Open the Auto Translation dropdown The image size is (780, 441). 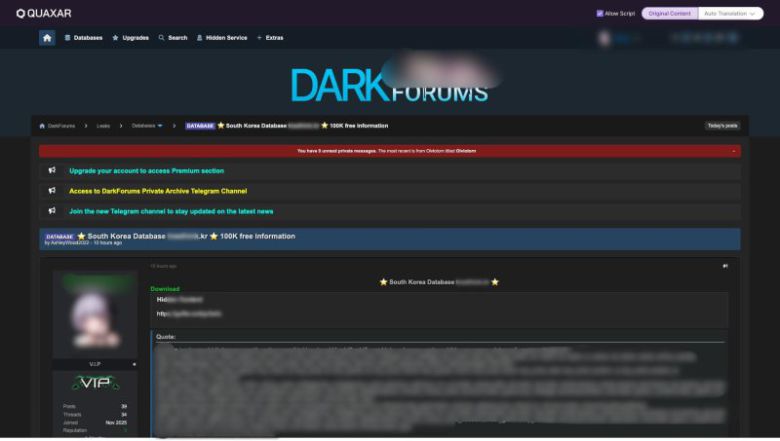(730, 14)
